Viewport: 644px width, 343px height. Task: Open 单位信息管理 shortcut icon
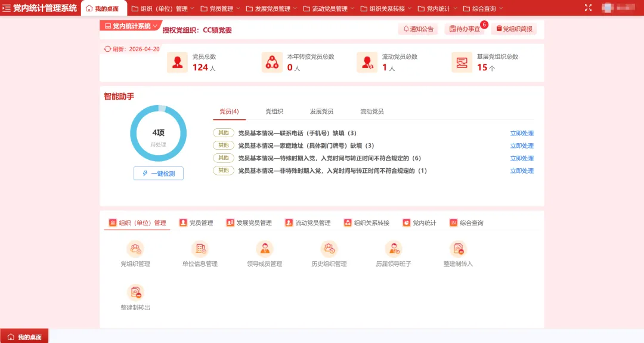pos(200,249)
